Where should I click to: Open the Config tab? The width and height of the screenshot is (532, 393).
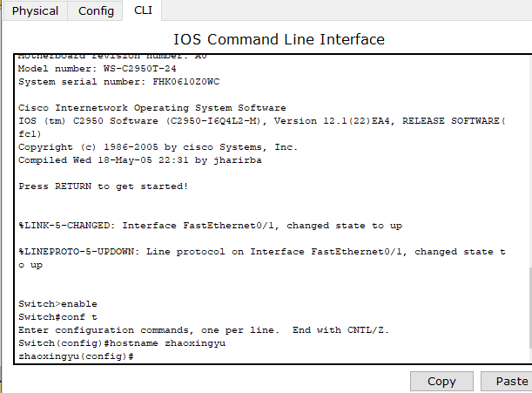(x=96, y=10)
